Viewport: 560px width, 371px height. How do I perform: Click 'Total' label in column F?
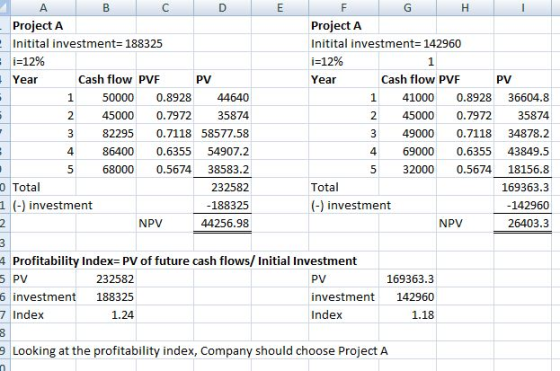[325, 187]
